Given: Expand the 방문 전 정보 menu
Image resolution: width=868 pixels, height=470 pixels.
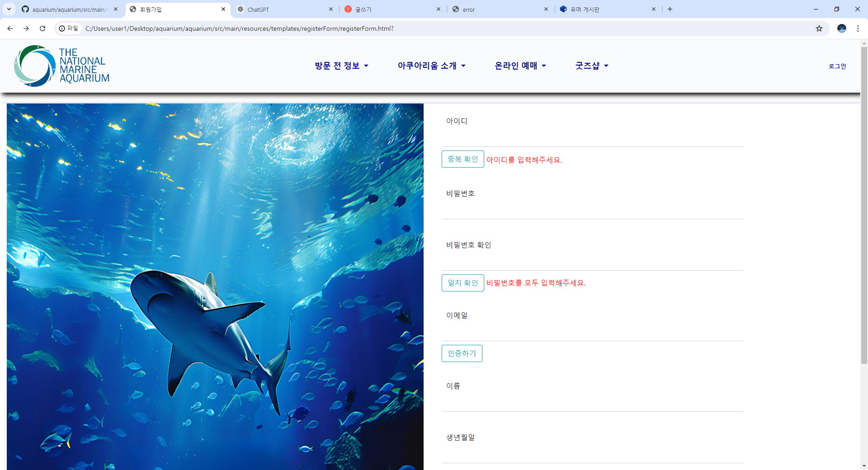Looking at the screenshot, I should (x=342, y=66).
